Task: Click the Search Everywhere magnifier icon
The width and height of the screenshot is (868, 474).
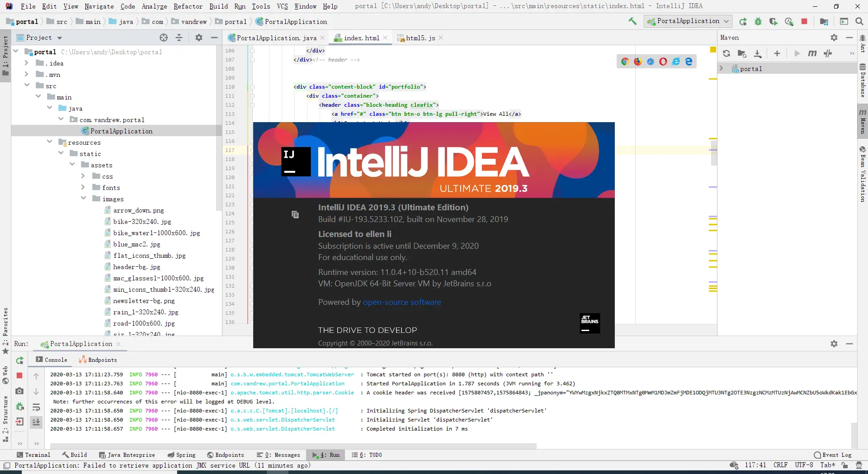Action: point(859,21)
